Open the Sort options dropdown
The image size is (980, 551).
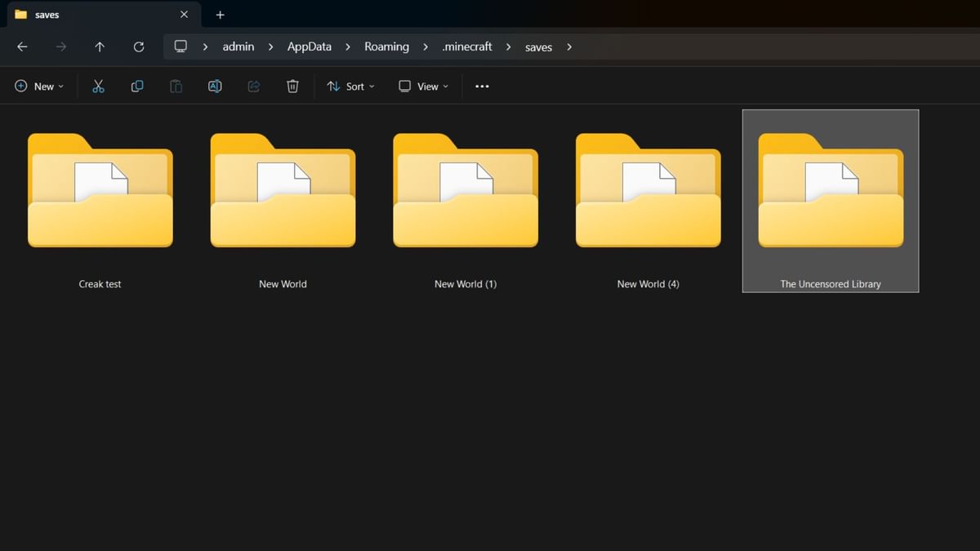[350, 86]
